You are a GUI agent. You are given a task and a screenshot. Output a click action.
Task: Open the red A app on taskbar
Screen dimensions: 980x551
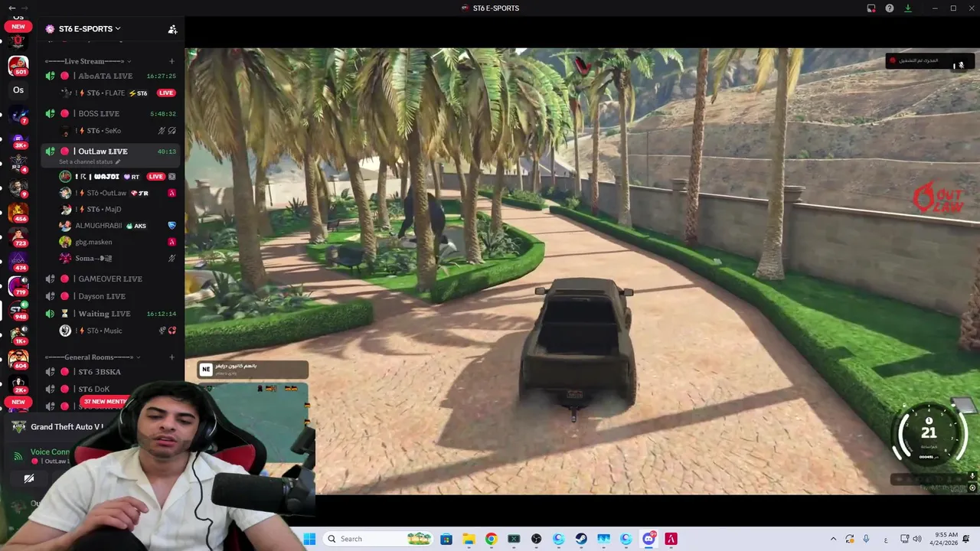click(671, 539)
